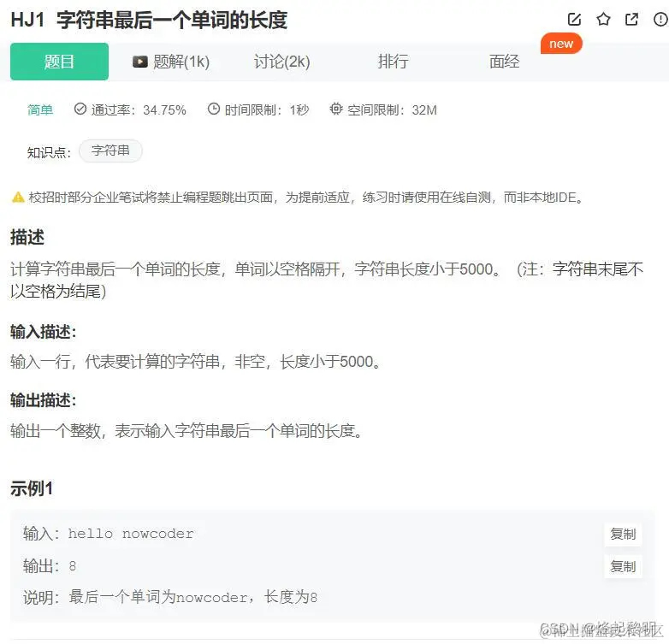Click the title HJ1 字符串最后一个单词的长度
The image size is (669, 644).
149,20
